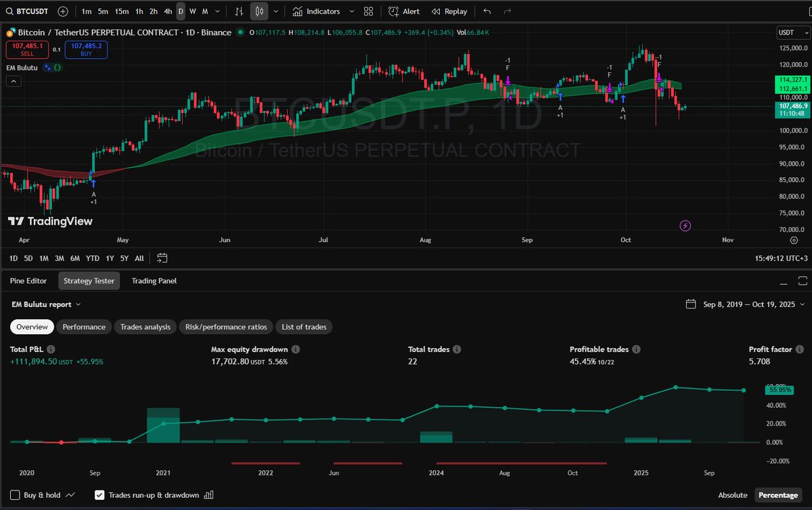Start bar Replay mode
The width and height of the screenshot is (812, 510).
(x=449, y=11)
